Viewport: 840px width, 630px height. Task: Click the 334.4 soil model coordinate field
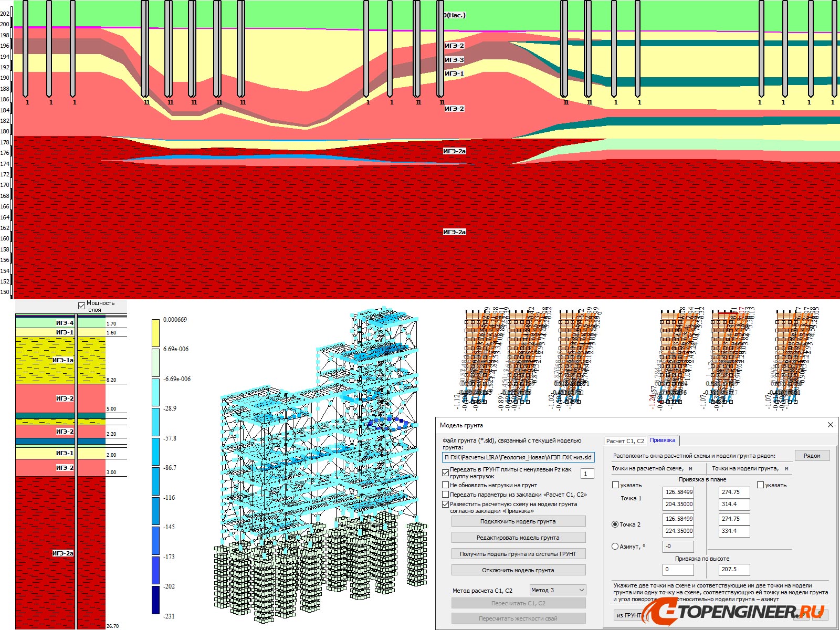[734, 531]
